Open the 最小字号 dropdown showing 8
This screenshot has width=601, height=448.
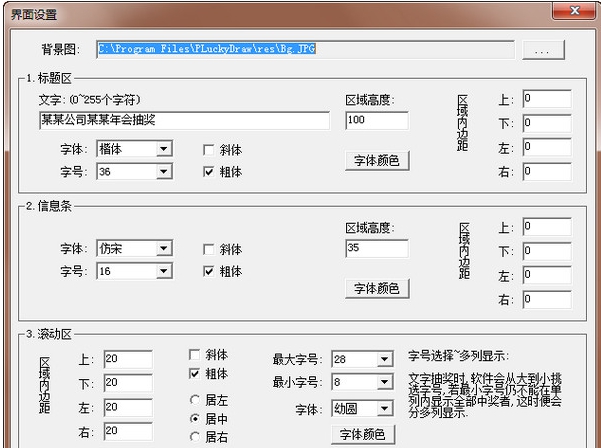coord(363,382)
